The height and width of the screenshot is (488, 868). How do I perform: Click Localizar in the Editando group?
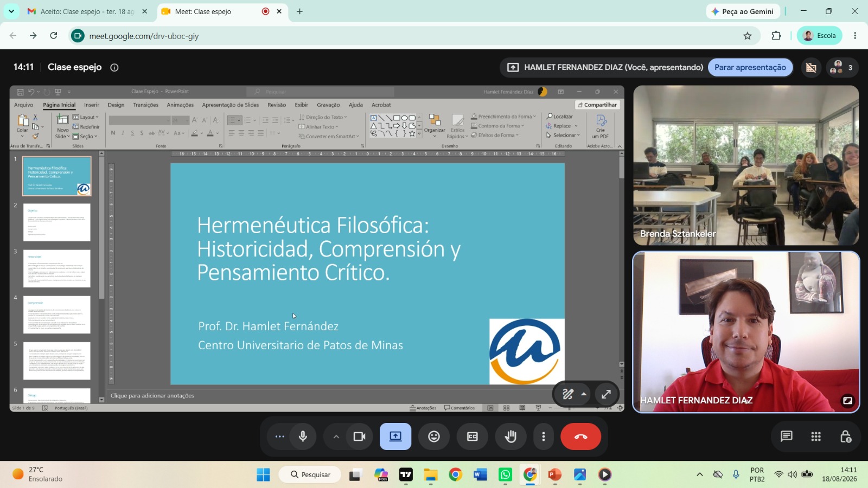(559, 117)
